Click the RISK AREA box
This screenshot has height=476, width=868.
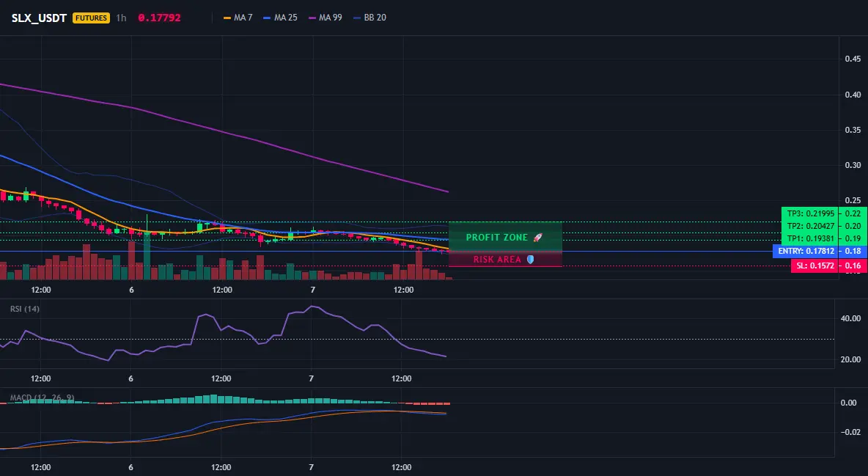tap(505, 260)
